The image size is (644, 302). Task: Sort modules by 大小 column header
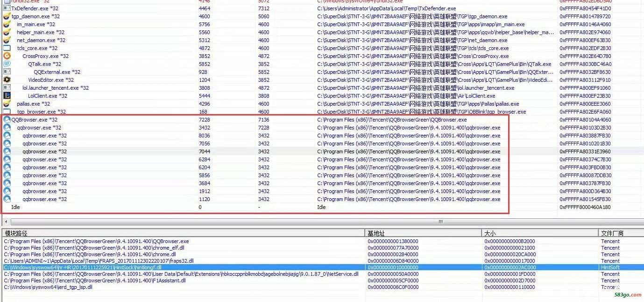point(540,233)
